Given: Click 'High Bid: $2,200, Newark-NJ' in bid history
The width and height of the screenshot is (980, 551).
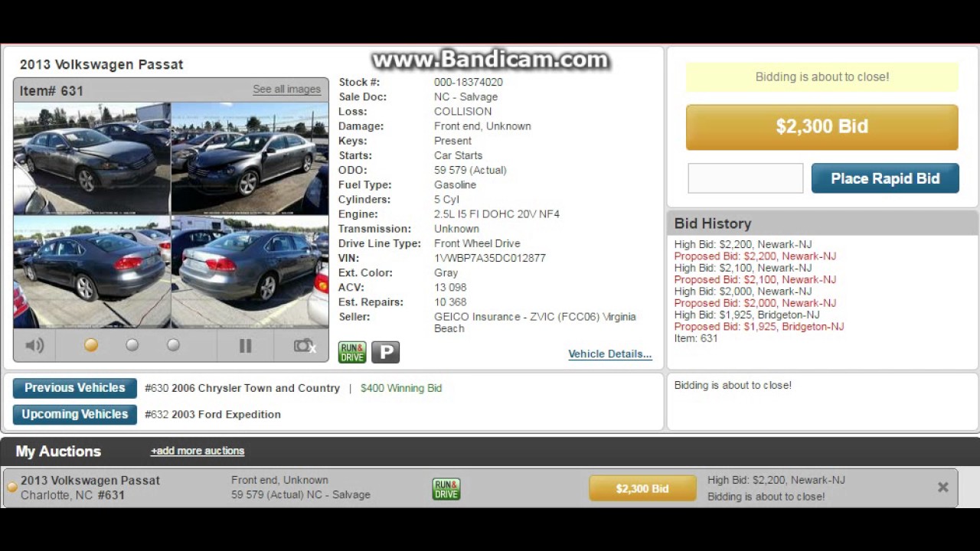Looking at the screenshot, I should 743,245.
